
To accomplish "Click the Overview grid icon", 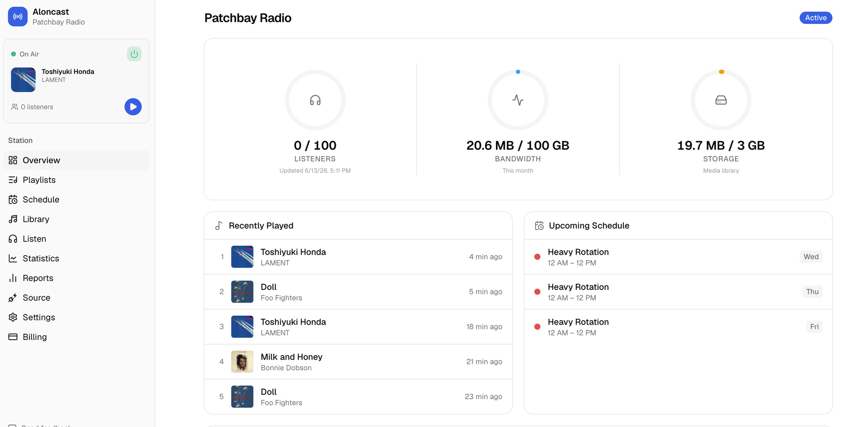I will pos(13,160).
